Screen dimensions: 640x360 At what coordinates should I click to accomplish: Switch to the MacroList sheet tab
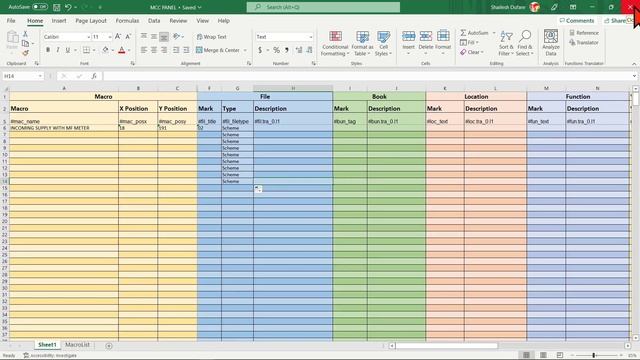click(77, 345)
